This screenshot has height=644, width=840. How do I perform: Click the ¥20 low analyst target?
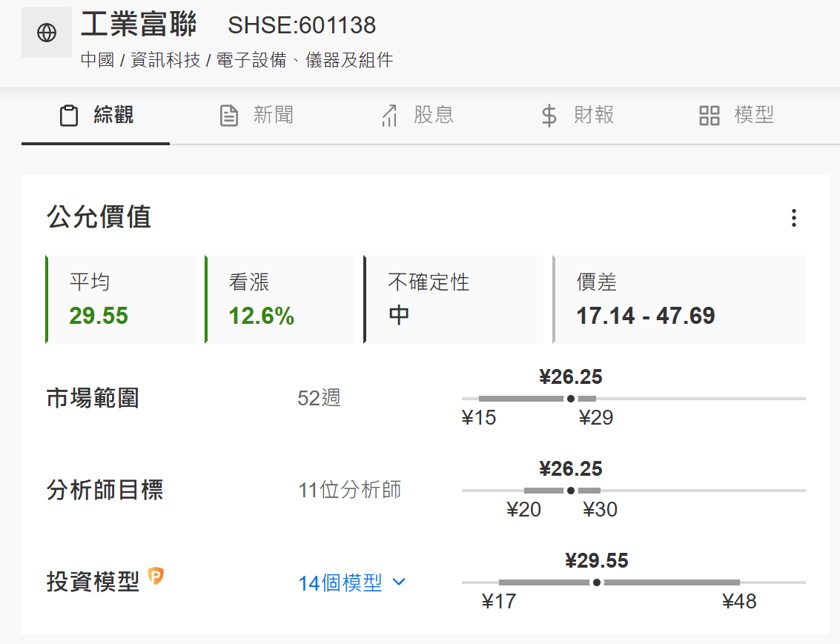tap(524, 510)
